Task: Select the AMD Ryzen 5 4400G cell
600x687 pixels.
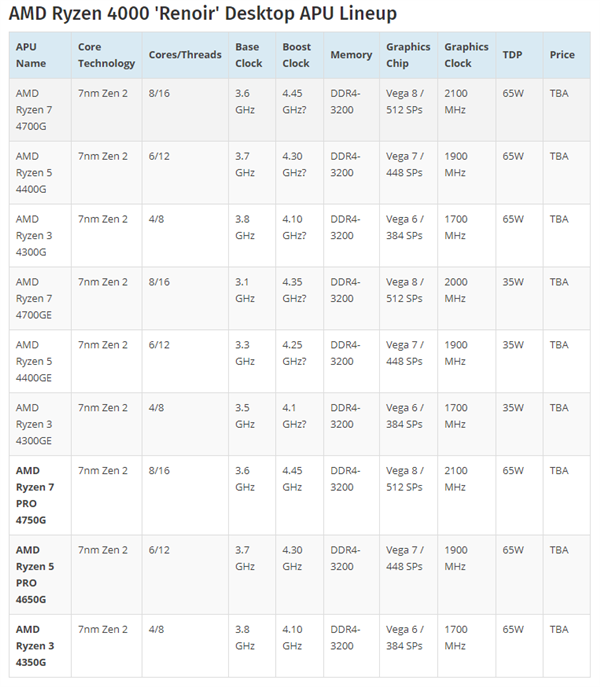Action: point(33,172)
